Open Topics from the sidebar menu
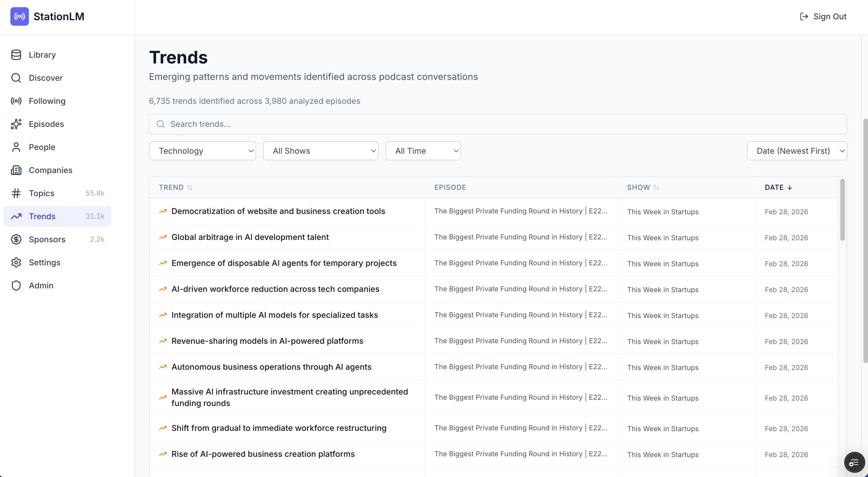Screen dimensions: 868x477 tap(41, 193)
